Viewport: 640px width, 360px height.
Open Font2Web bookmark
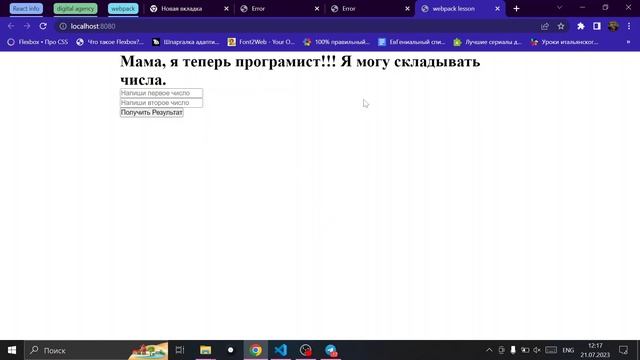click(x=261, y=42)
